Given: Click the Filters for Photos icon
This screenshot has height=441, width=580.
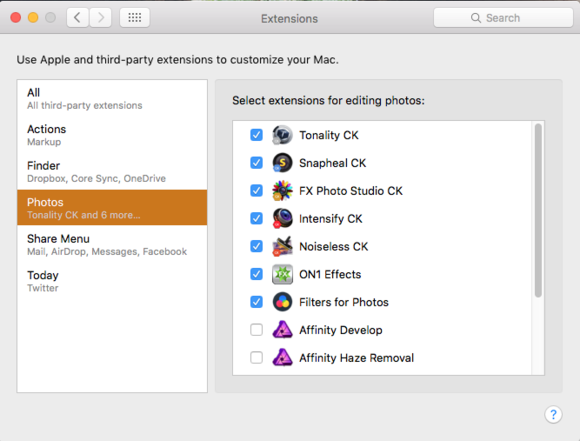Looking at the screenshot, I should pyautogui.click(x=282, y=302).
